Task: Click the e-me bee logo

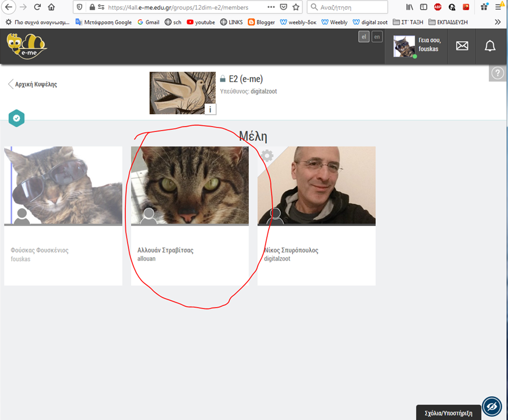Action: (27, 47)
